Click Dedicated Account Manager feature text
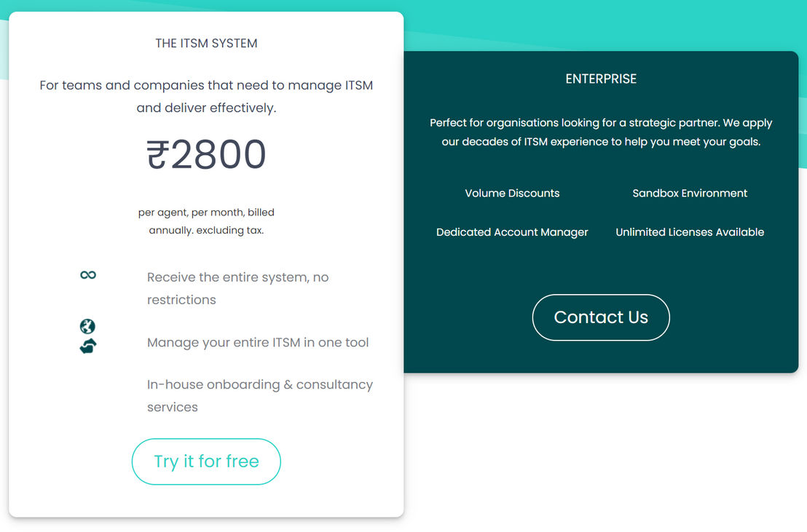Viewport: 807px width, 532px height. pyautogui.click(x=512, y=232)
